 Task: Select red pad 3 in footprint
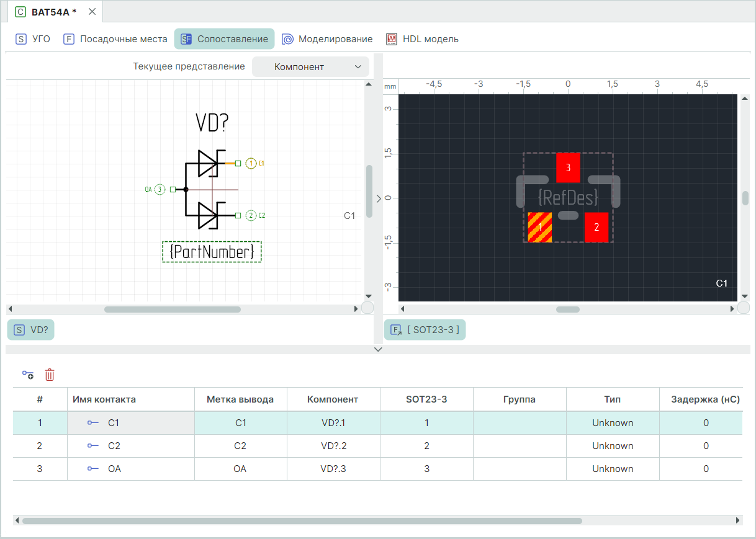click(x=568, y=167)
